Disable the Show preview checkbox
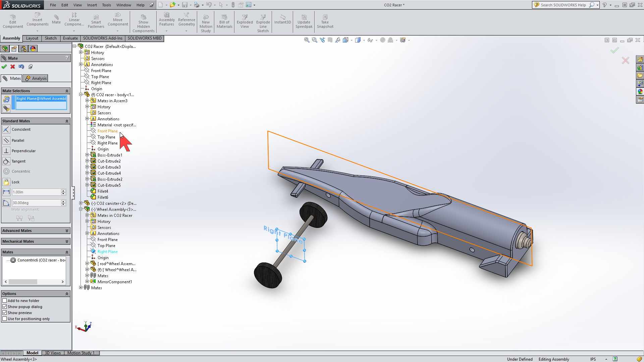 point(5,312)
